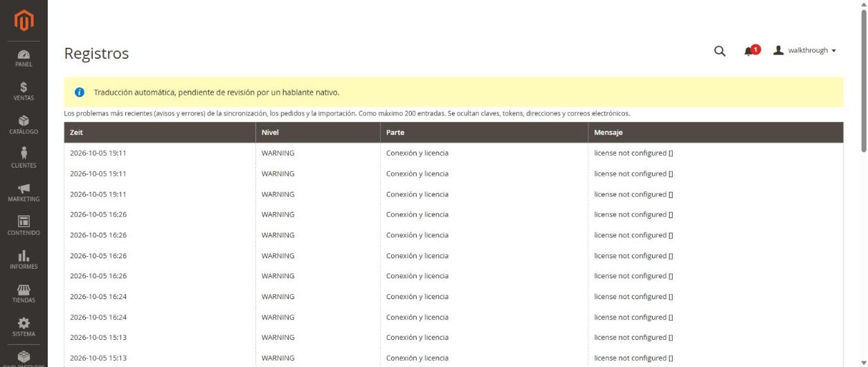This screenshot has height=367, width=868.
Task: Open the Tiendas sidebar menu
Action: (24, 294)
